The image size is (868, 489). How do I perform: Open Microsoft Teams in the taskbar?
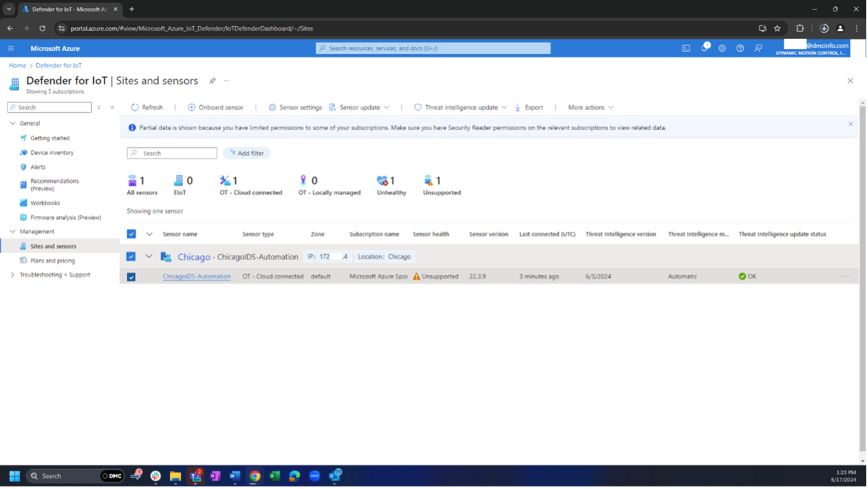(195, 476)
